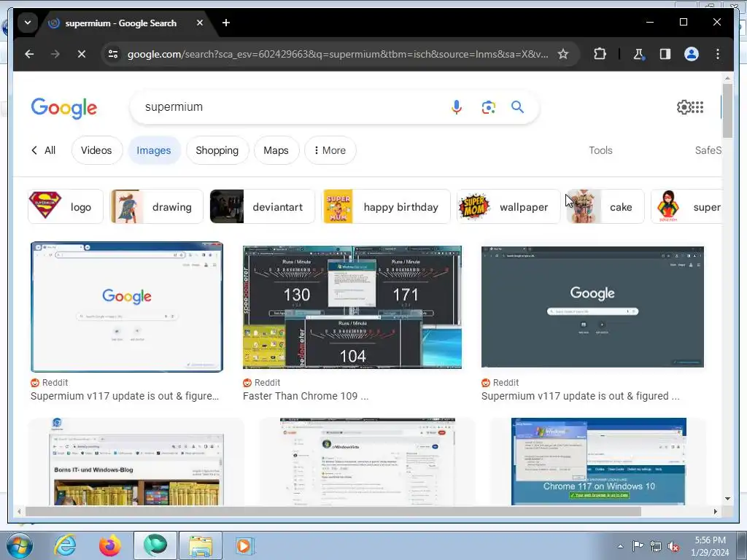This screenshot has height=560, width=747.
Task: Start voice search with microphone
Action: pos(457,107)
